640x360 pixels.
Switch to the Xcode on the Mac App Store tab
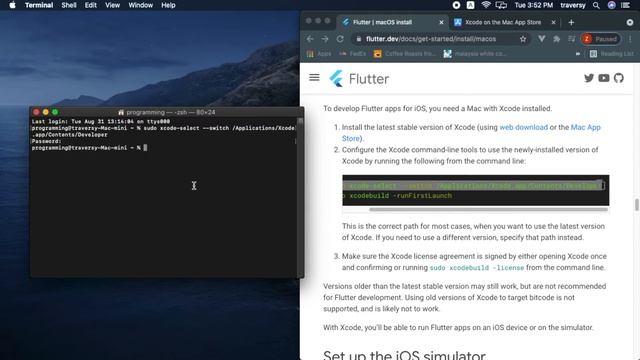(503, 22)
